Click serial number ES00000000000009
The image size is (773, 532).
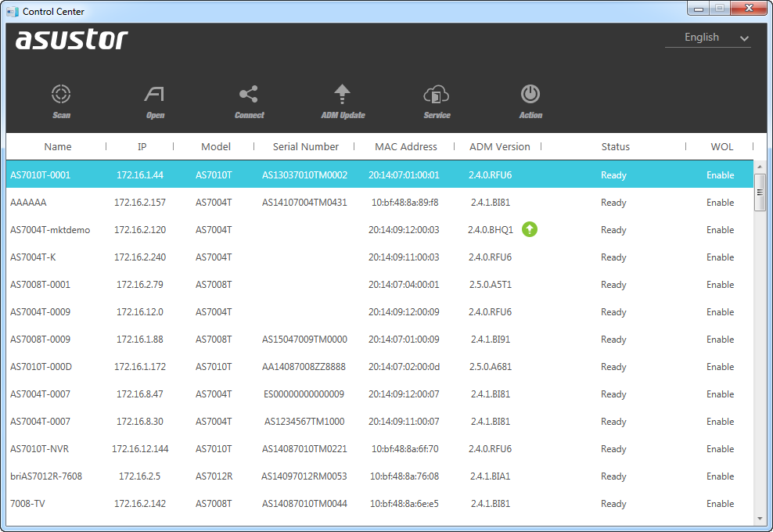[x=304, y=394]
